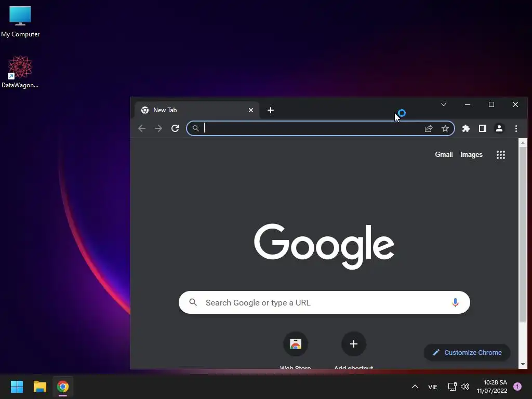The height and width of the screenshot is (399, 532).
Task: Open the Images link
Action: coord(471,155)
